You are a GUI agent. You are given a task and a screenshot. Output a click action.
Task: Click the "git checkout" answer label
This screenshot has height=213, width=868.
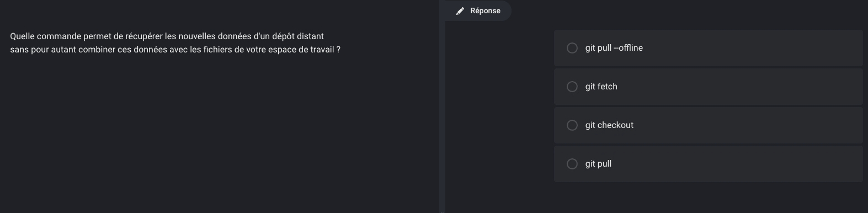click(x=609, y=125)
